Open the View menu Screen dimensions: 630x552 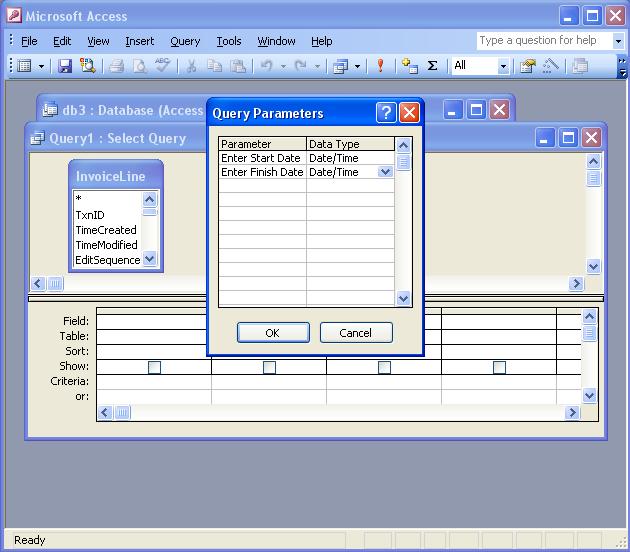(x=98, y=41)
